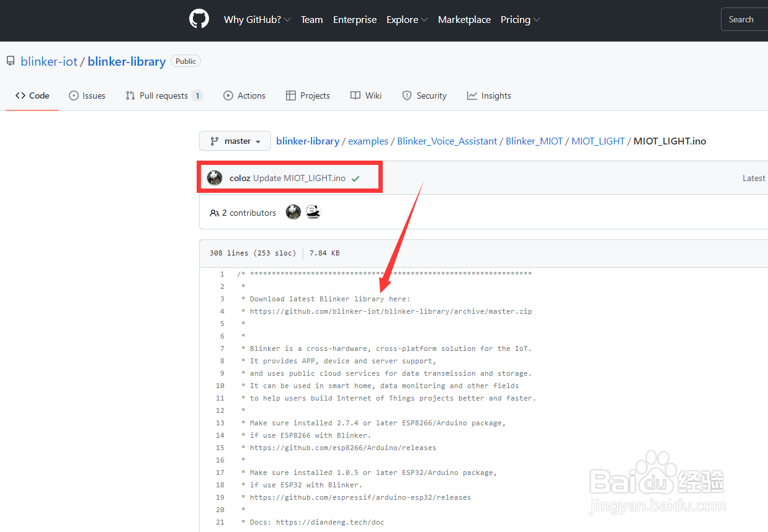Open the second contributor avatar
The width and height of the screenshot is (768, 532).
point(313,213)
